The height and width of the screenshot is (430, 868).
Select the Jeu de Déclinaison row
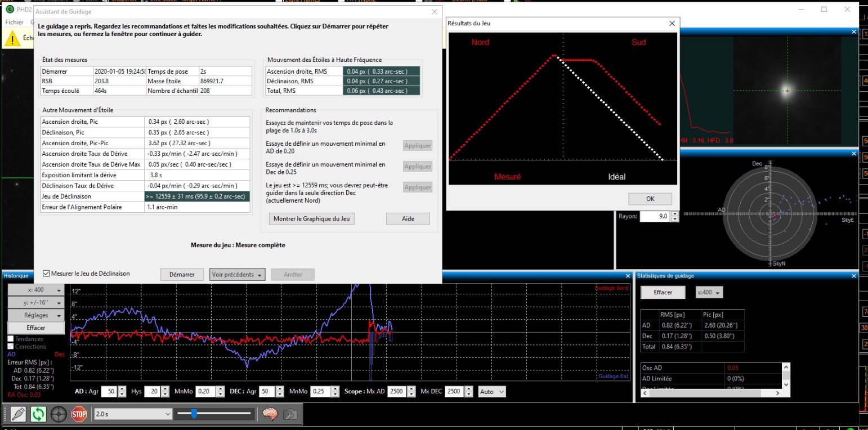click(145, 196)
